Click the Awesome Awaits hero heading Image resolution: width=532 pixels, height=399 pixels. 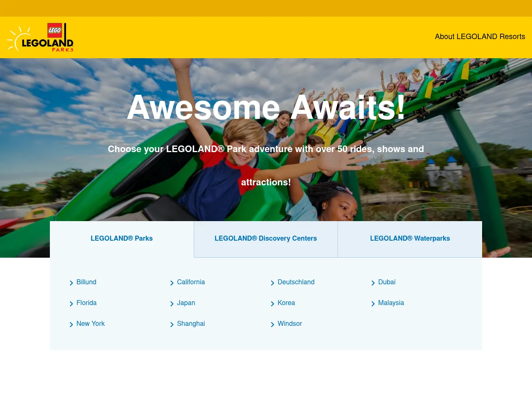[x=266, y=108]
